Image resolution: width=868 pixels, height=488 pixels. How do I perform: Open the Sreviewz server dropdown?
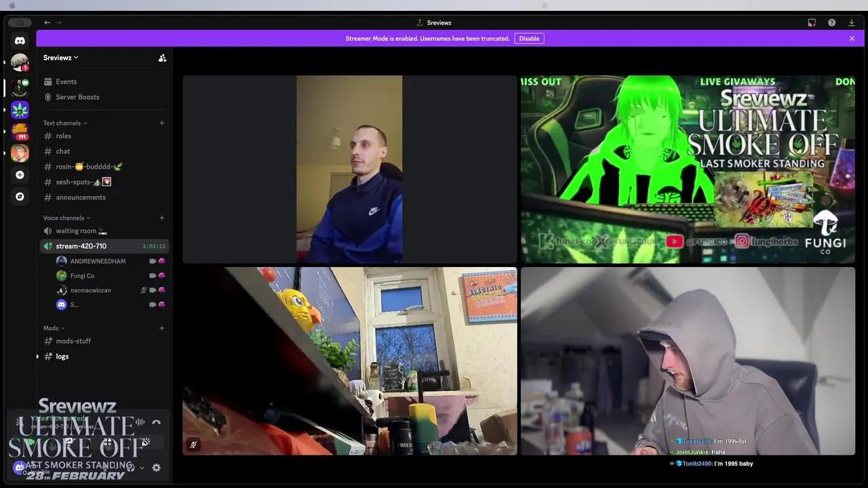coord(61,58)
